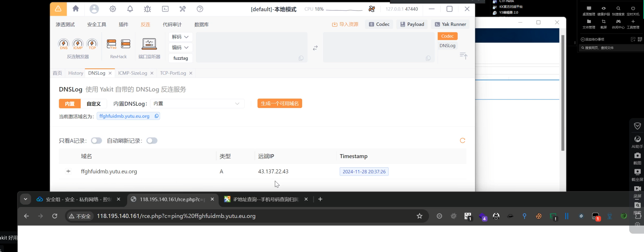
Task: Open Yak Runner
Action: coord(450,24)
